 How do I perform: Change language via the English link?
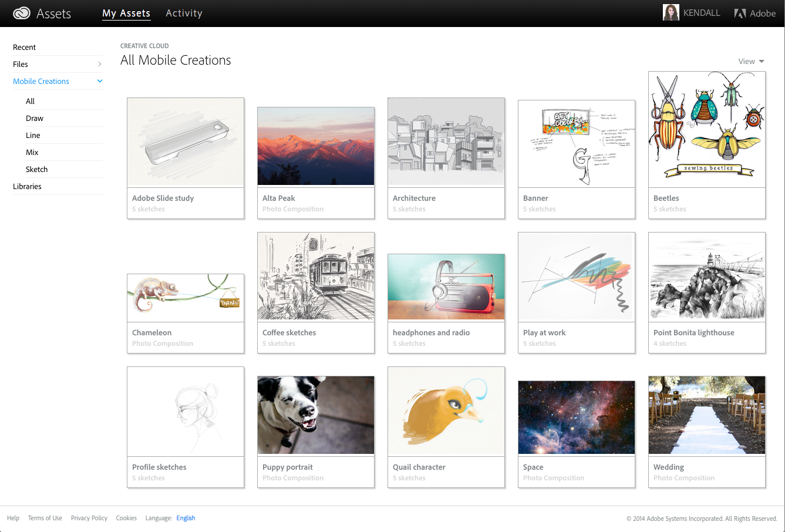pyautogui.click(x=186, y=518)
